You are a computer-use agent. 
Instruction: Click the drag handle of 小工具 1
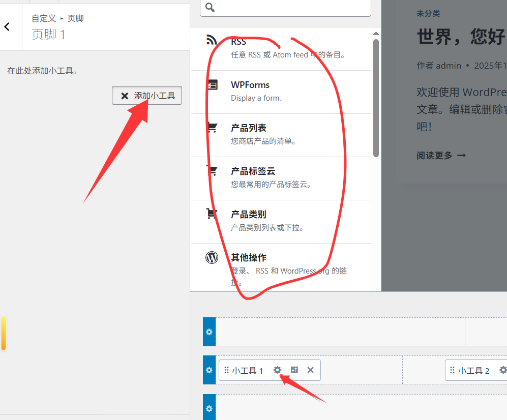click(x=226, y=370)
